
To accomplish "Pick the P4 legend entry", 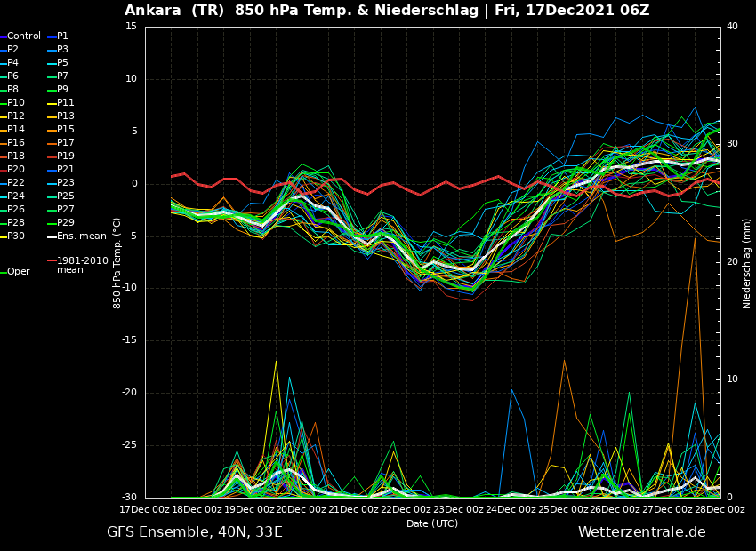I will [x=10, y=63].
